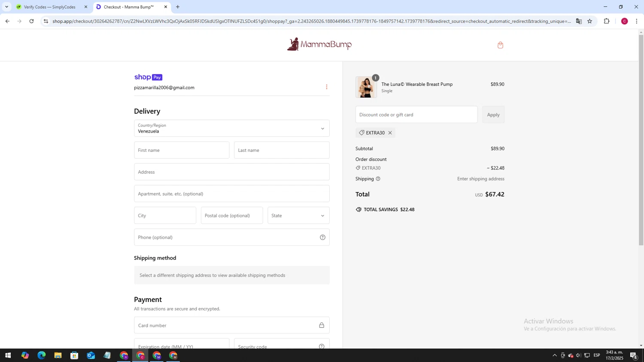Open the State dropdown
The width and height of the screenshot is (644, 362).
(x=298, y=215)
